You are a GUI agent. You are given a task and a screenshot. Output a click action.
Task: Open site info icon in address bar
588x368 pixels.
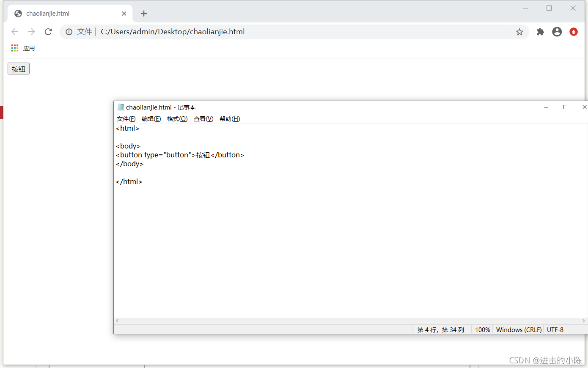69,32
